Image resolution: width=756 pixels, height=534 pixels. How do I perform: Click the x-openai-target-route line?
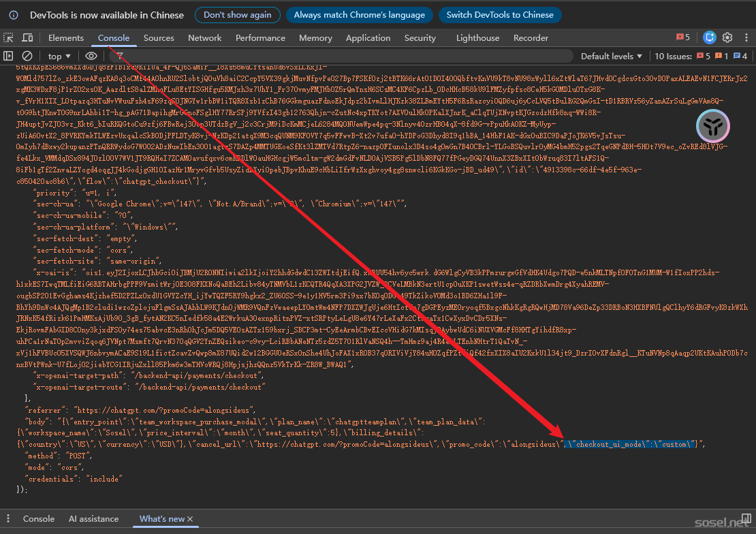(x=148, y=387)
